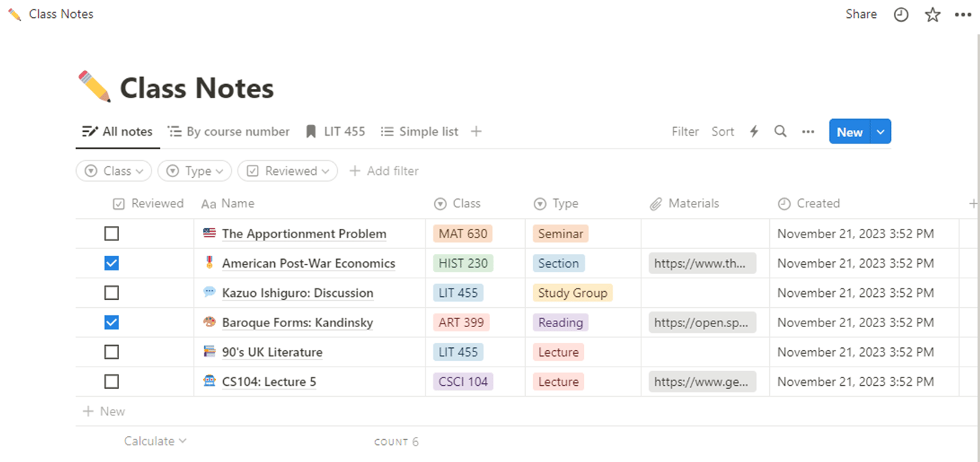Click the lightning bolt automations icon
The image size is (980, 462).
coord(754,131)
